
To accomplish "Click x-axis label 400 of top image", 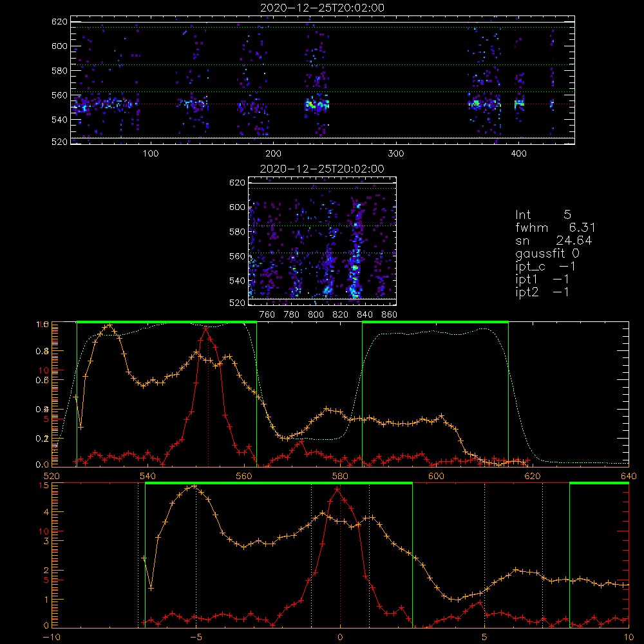I will (x=518, y=154).
